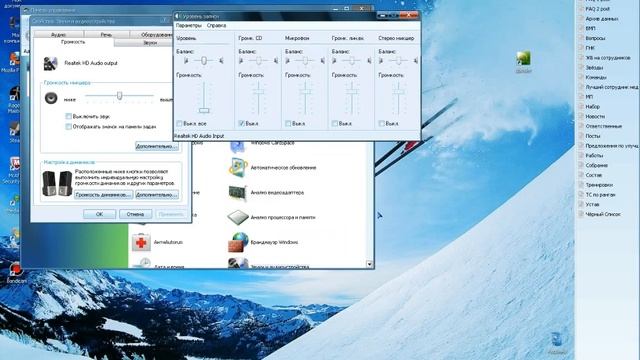Screen dimensions: 640x360
Task: Open Брандмауэр Windows icon
Action: coord(238,242)
